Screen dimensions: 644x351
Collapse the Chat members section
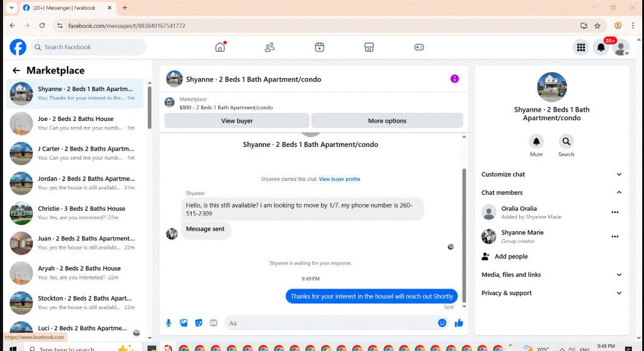click(x=552, y=193)
